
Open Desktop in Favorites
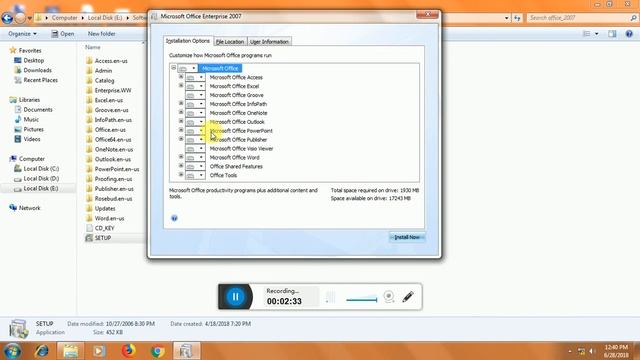tap(29, 60)
